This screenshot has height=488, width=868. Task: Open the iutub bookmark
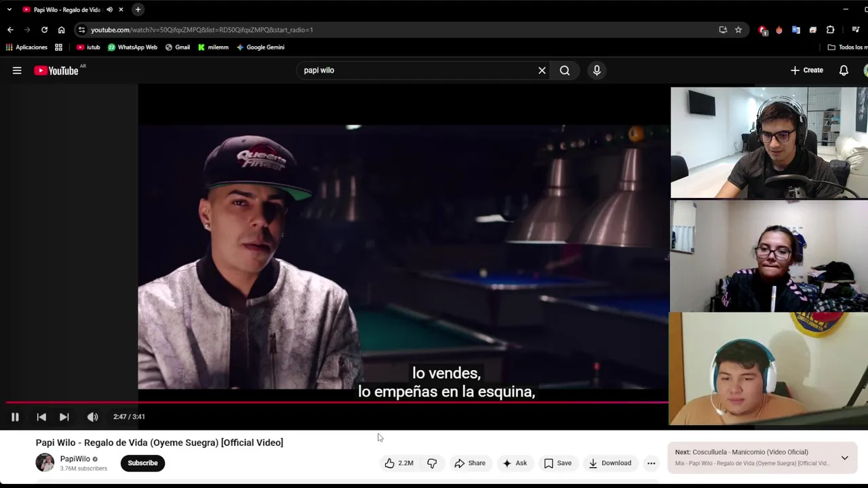click(88, 47)
